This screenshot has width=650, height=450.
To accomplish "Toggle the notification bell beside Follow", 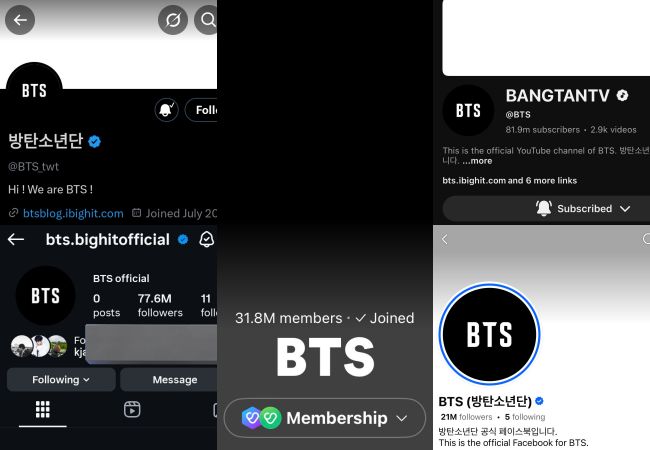I will click(166, 110).
